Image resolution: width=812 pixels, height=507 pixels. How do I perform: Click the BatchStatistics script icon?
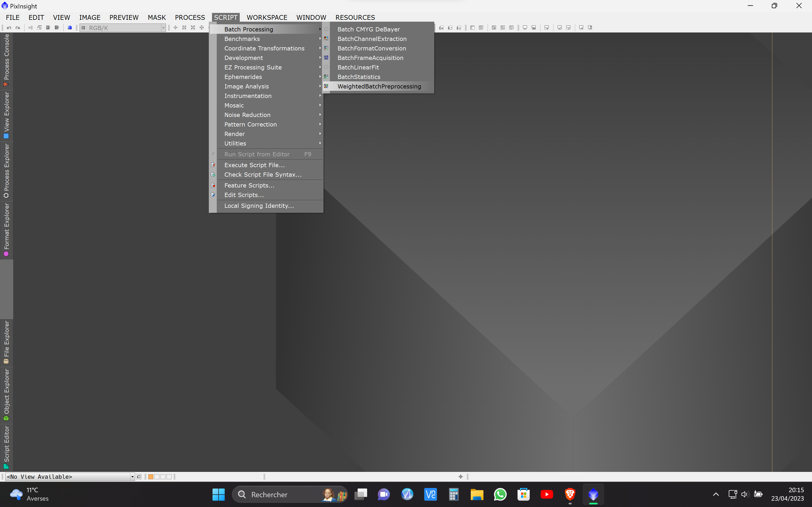click(x=326, y=77)
